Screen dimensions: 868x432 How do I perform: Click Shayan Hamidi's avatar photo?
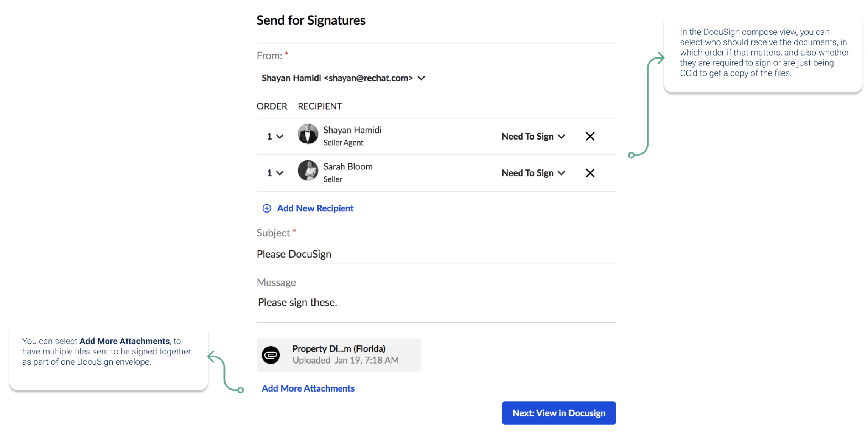pos(308,134)
